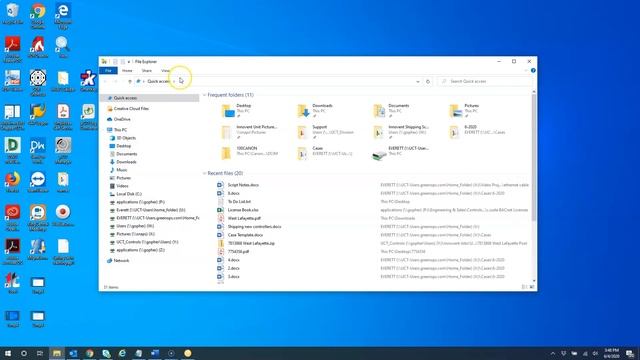Open the taskbar clock and date

611,353
